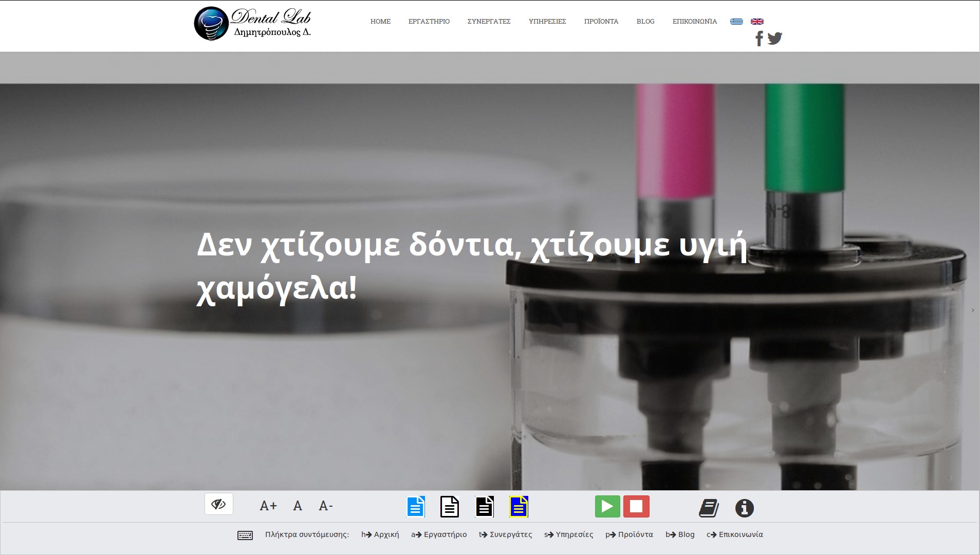Decrease font size with A-
This screenshot has width=980, height=555.
[x=326, y=506]
